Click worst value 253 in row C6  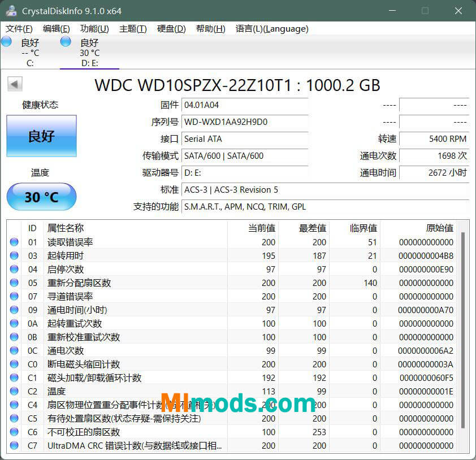tap(319, 432)
